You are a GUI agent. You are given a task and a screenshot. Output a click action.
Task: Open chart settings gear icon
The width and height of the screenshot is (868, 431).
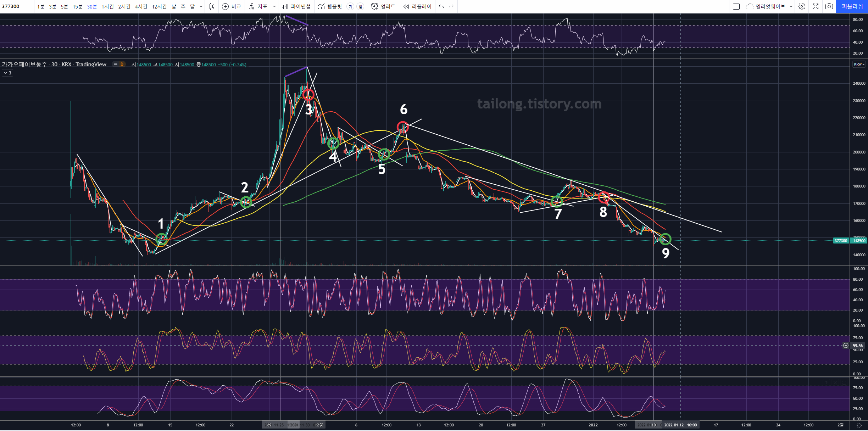(802, 6)
